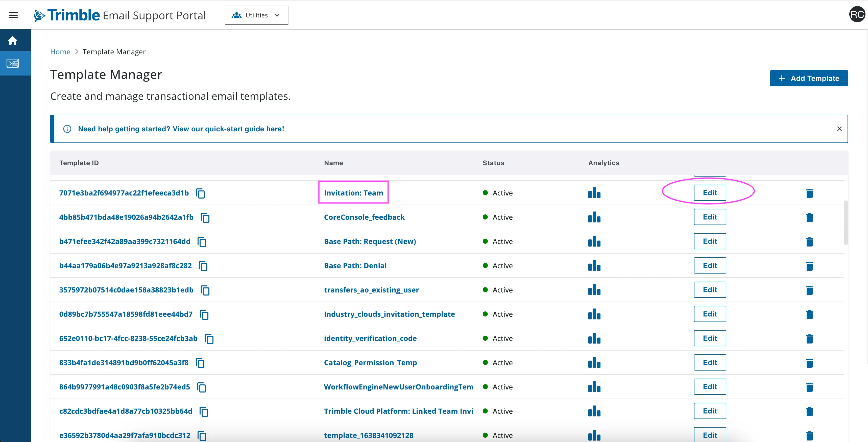Open template ID b44aa179a06b4e97a9213a928af8c282
Screen dimensions: 868x442
click(x=125, y=266)
